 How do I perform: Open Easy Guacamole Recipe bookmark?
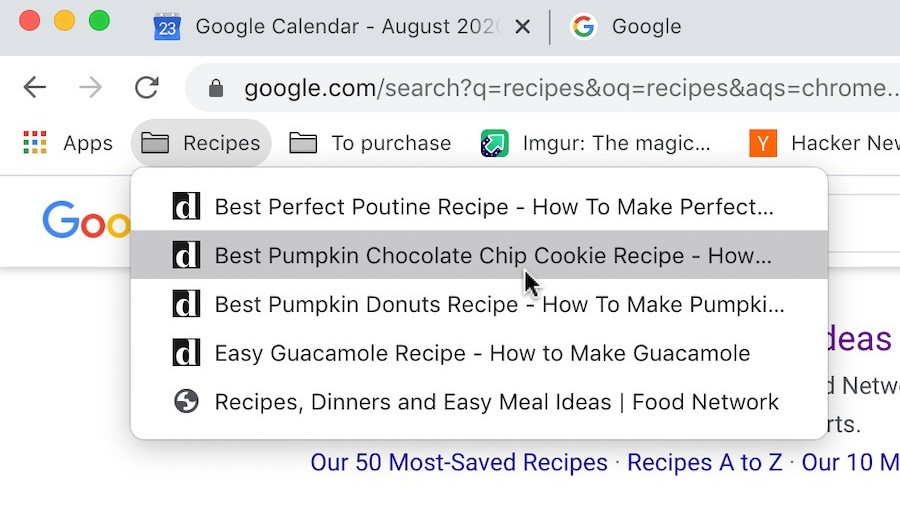pos(479,353)
